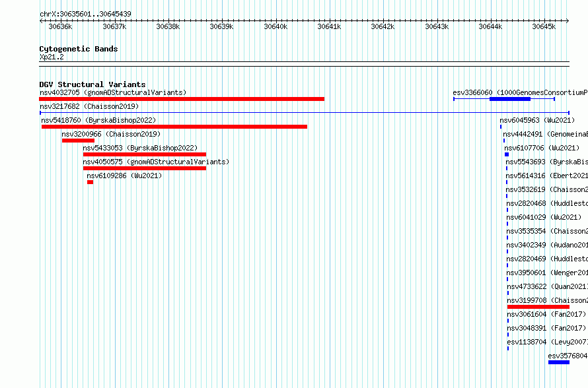588x388 pixels.
Task: Click the esv3366060 1000Genomes variant label
Action: (x=520, y=92)
